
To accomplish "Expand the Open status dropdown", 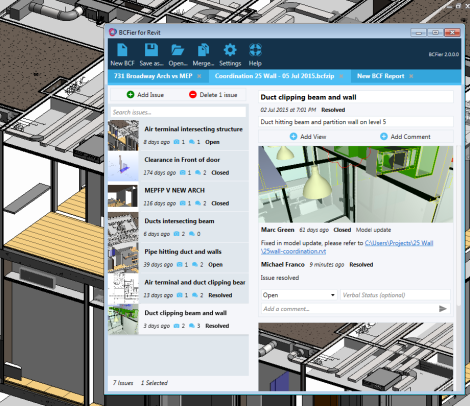I will click(x=299, y=295).
